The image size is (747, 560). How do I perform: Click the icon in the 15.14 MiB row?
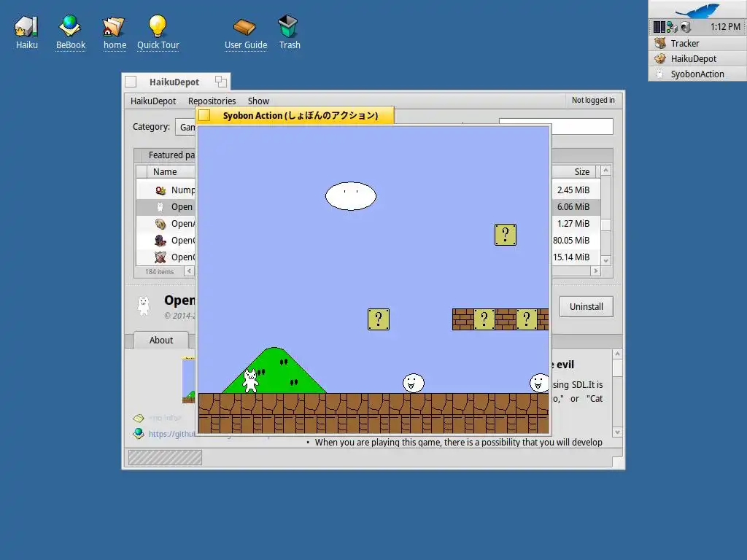[160, 257]
